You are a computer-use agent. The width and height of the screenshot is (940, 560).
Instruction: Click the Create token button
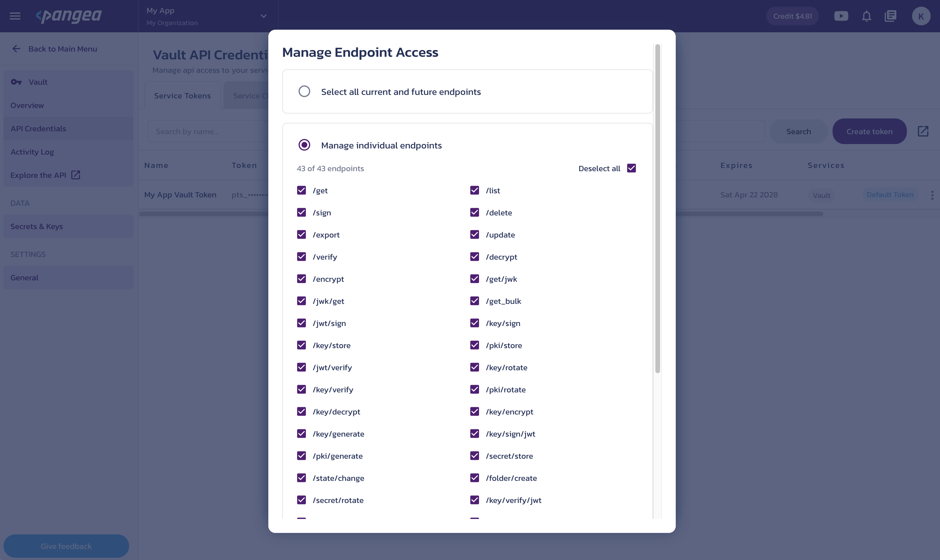click(x=869, y=131)
